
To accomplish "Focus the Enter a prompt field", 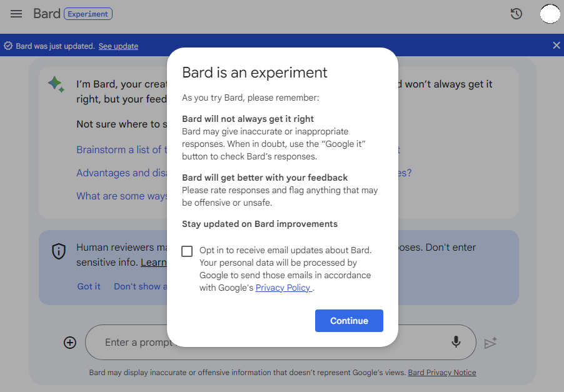I will point(281,343).
